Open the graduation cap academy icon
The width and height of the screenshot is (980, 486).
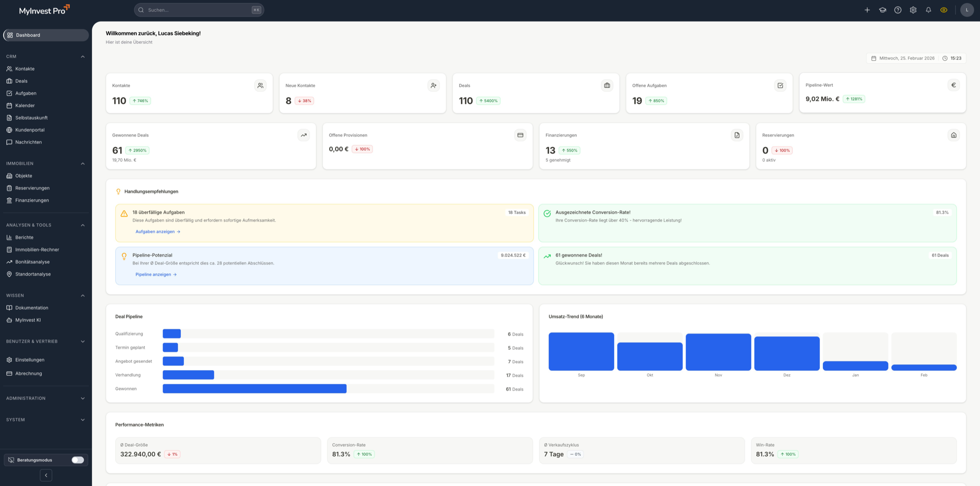click(882, 10)
